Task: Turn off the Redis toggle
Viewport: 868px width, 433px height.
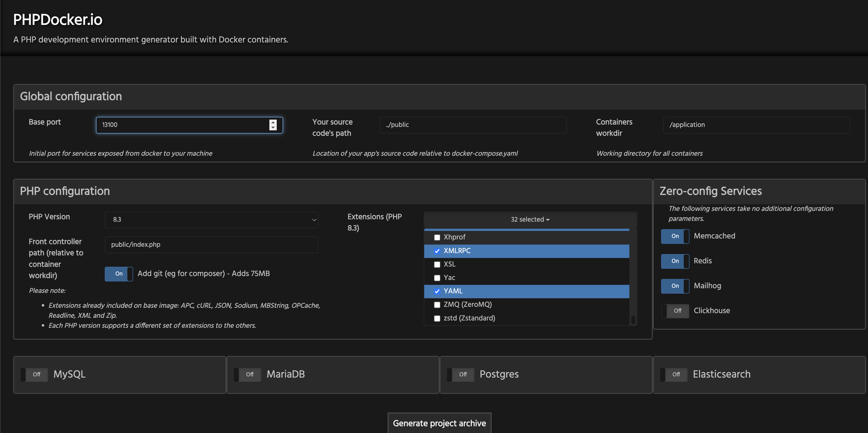Action: (x=675, y=261)
